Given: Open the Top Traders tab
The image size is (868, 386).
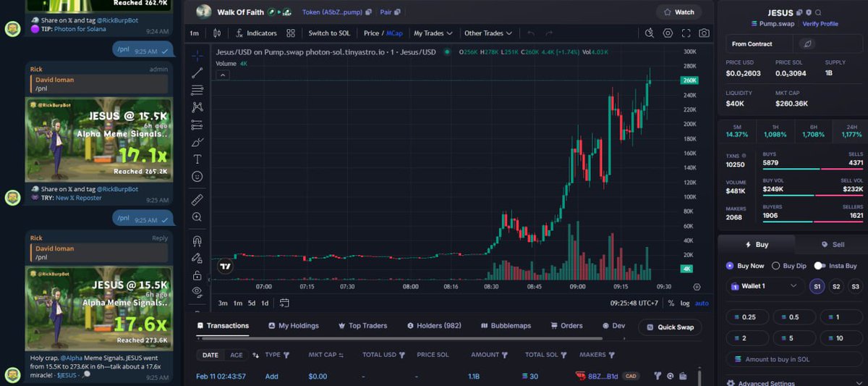Looking at the screenshot, I should click(362, 326).
